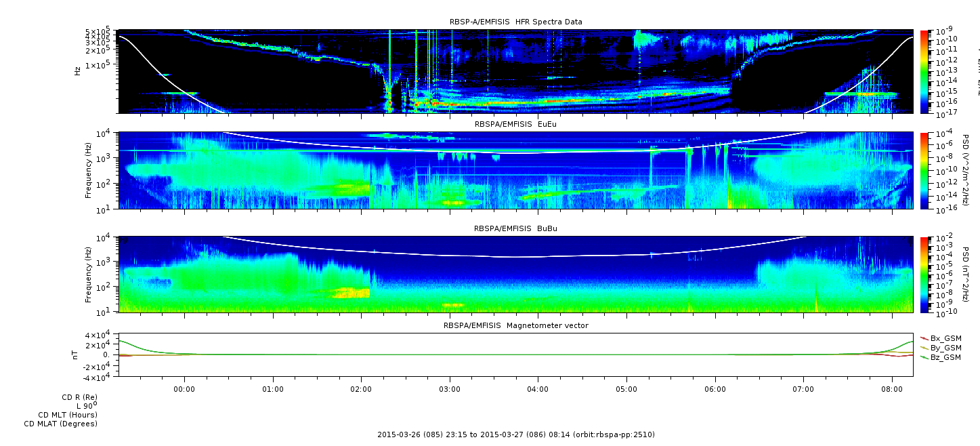
Task: Select the RBSPA/EMFISIS BuBu panel title
Action: pos(515,229)
